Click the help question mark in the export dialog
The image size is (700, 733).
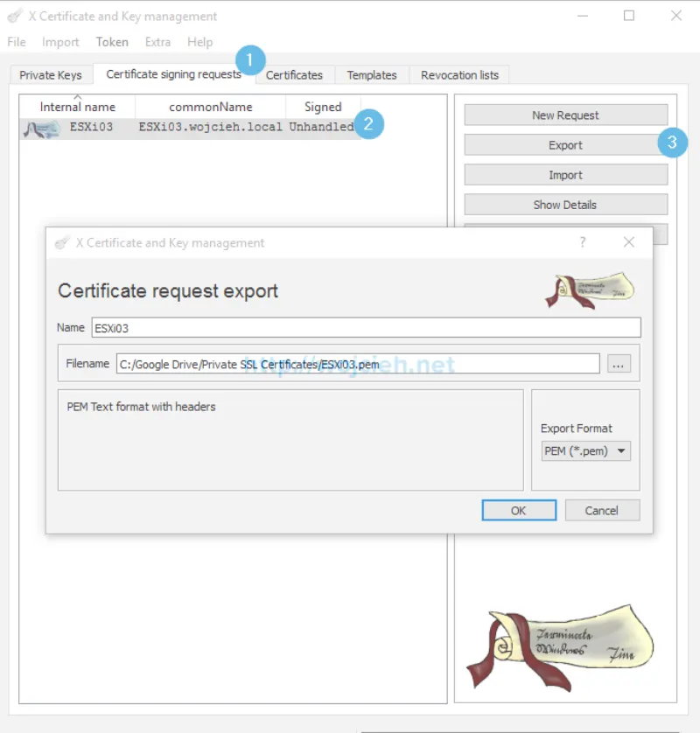[x=583, y=242]
